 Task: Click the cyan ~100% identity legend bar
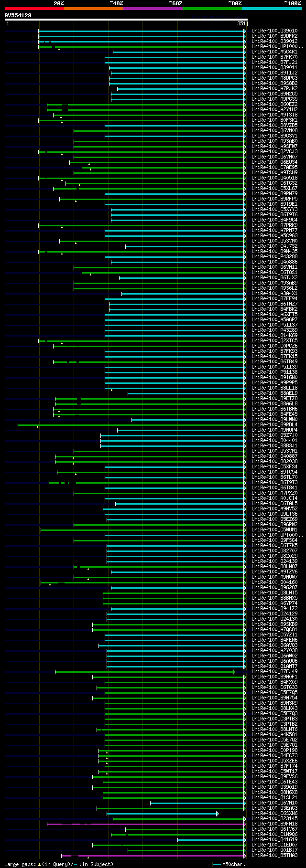[272, 9]
